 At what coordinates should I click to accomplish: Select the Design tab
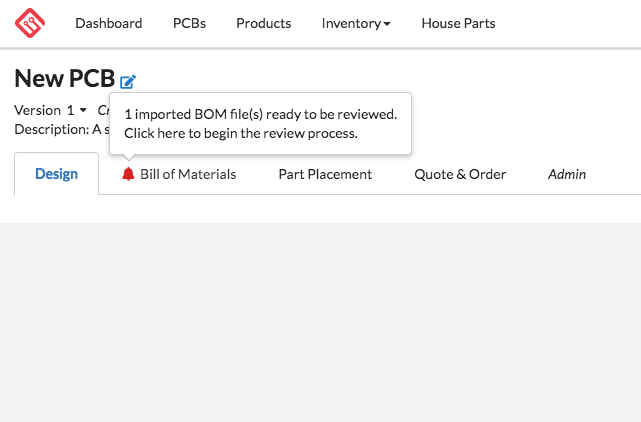click(x=56, y=174)
